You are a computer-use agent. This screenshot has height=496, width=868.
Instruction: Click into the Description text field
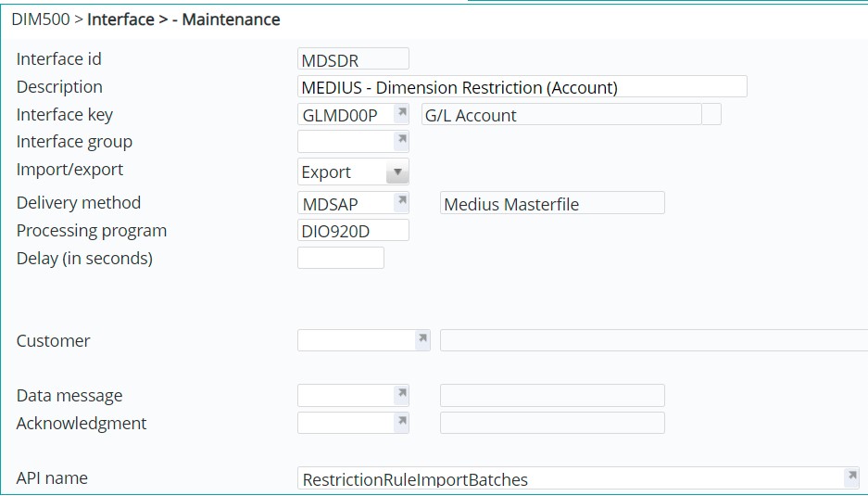(522, 87)
